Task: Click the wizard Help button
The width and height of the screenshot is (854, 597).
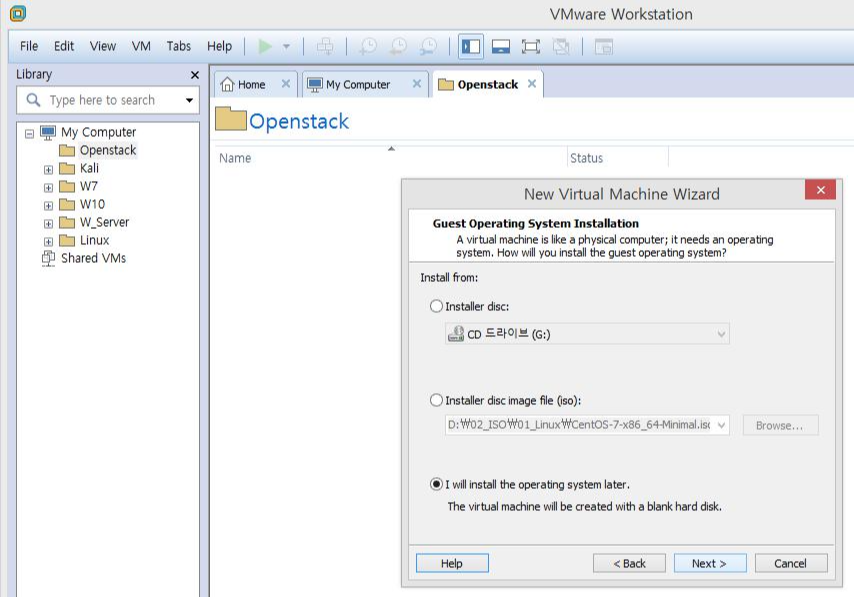Action: [452, 563]
